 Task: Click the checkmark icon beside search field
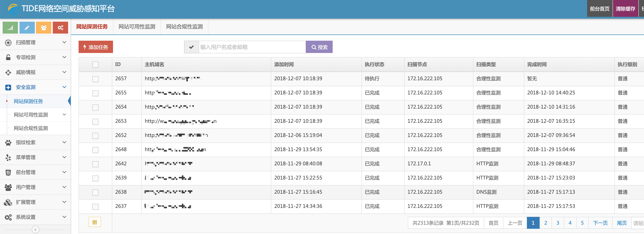pyautogui.click(x=191, y=47)
